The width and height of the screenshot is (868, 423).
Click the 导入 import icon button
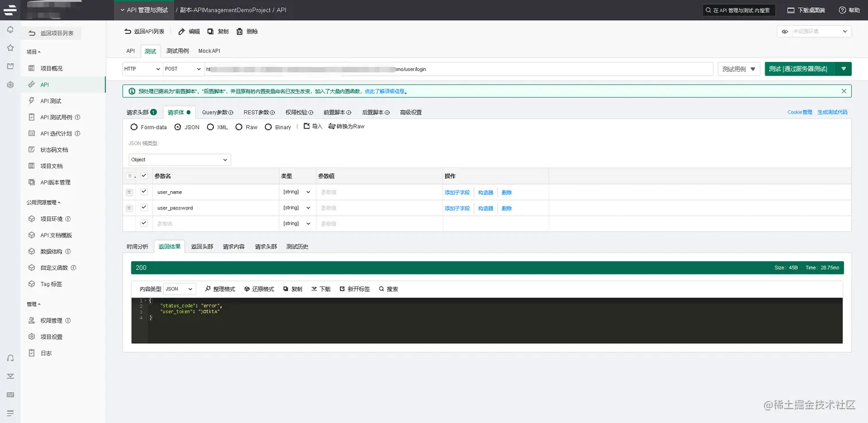[x=313, y=126]
